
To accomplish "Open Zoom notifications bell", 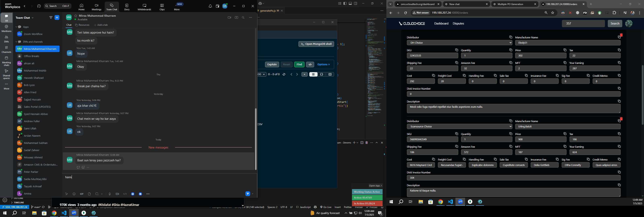I will pos(210,6).
